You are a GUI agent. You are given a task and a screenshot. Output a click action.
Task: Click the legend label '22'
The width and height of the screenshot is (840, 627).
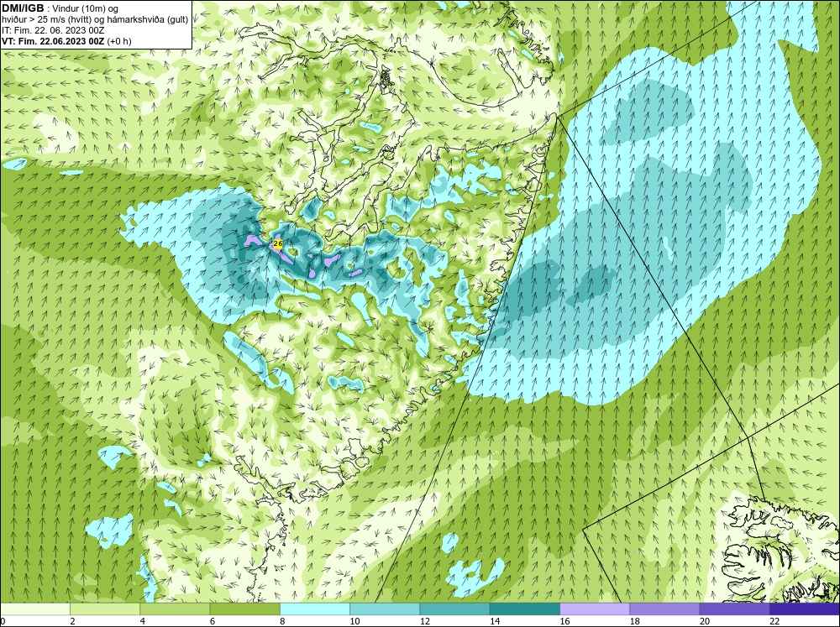(774, 621)
